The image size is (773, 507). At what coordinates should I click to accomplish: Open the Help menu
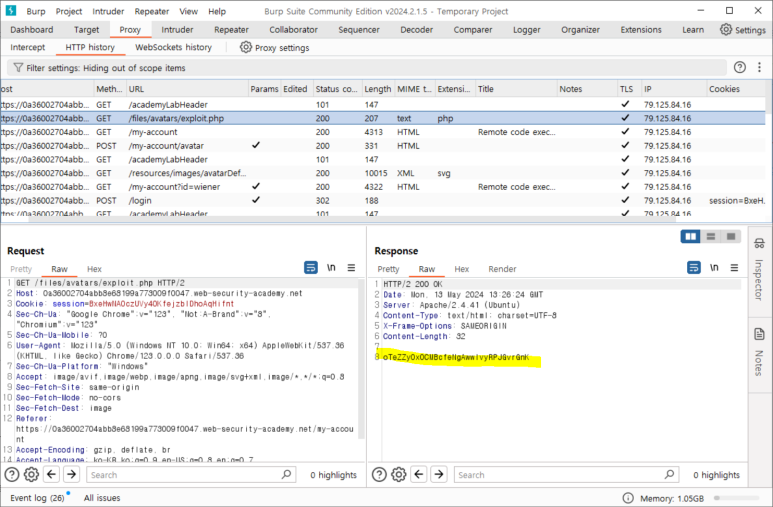coord(217,11)
